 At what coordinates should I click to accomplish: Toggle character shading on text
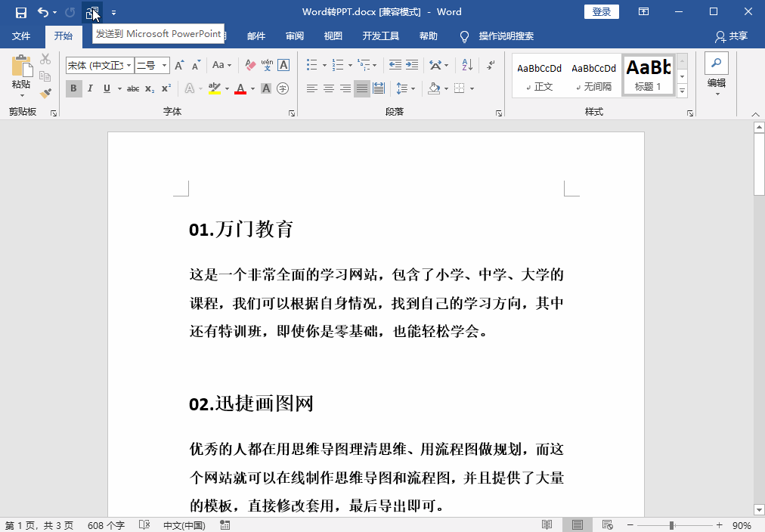click(266, 88)
